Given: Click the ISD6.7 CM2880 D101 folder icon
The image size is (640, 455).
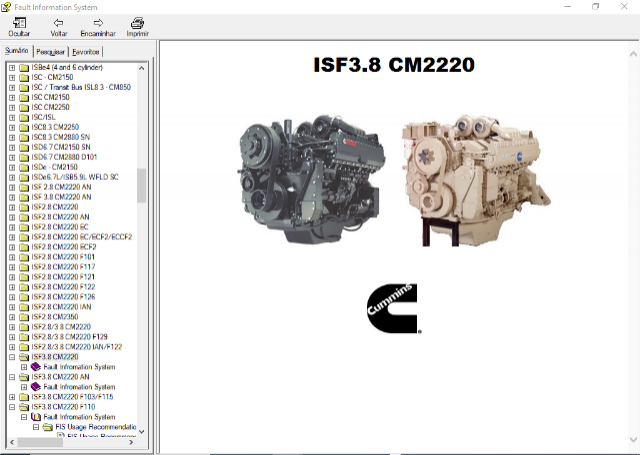Looking at the screenshot, I should click(24, 158).
